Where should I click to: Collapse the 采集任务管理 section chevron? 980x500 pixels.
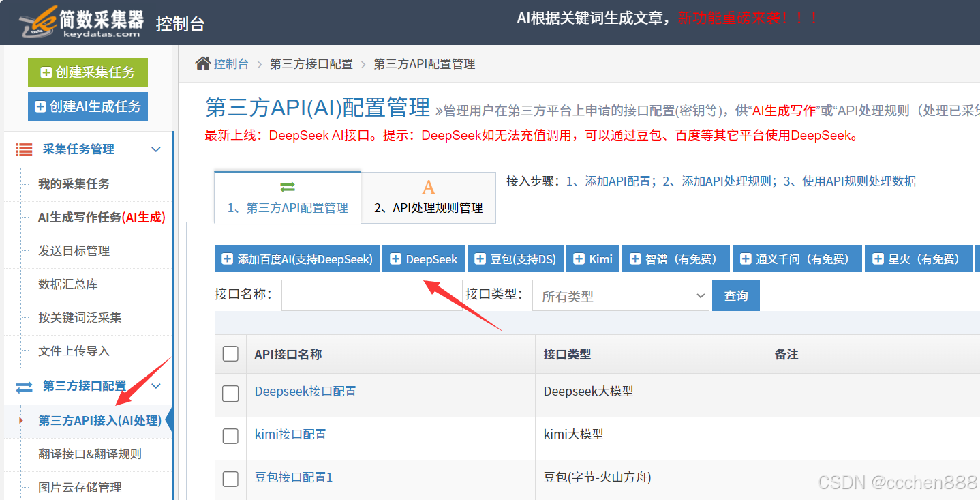click(156, 149)
